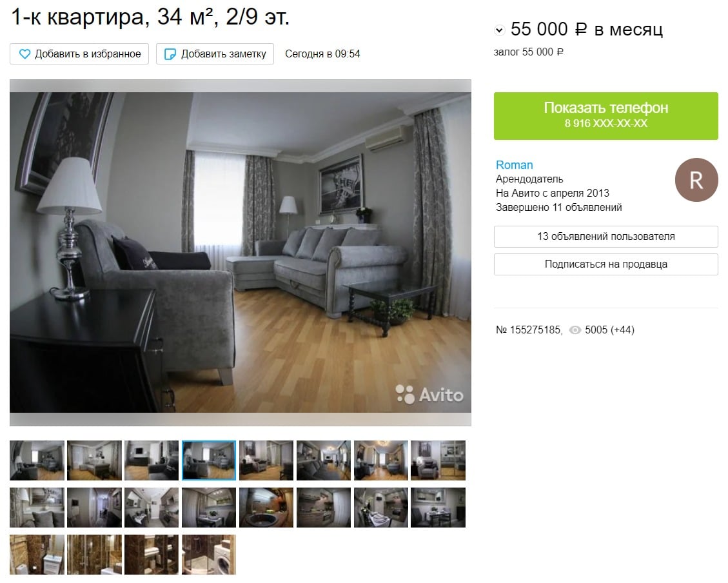Viewport: 728px width, 583px height.
Task: Select the highlighted fourth thumbnail in first row
Action: click(x=209, y=460)
